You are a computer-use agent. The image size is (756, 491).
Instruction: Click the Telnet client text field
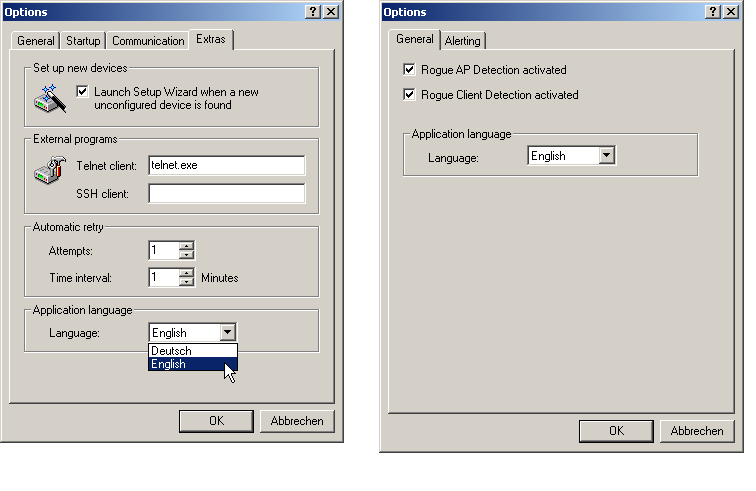point(226,165)
